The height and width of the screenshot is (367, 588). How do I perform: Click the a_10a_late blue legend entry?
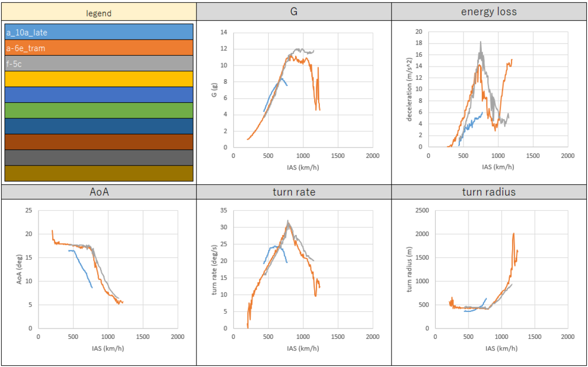click(99, 32)
